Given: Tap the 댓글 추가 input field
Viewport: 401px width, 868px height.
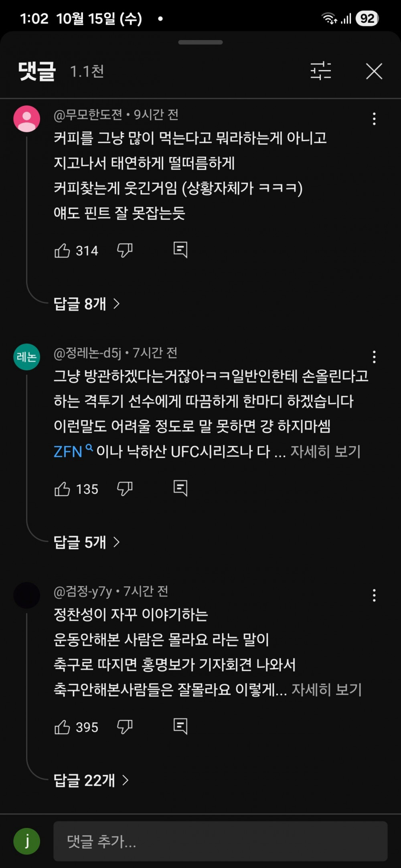Looking at the screenshot, I should [220, 841].
